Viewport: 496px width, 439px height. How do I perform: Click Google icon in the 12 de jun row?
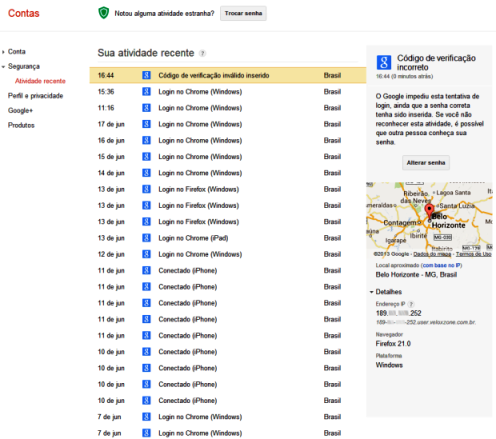click(x=146, y=254)
